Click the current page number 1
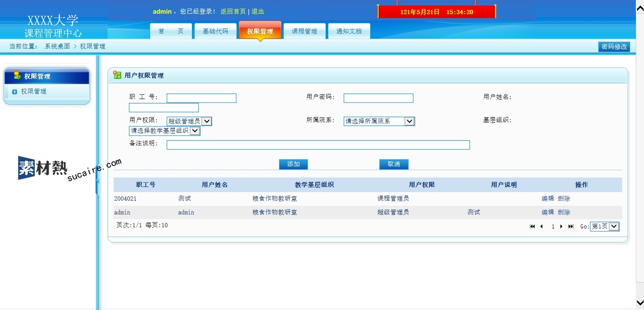Image resolution: width=644 pixels, height=310 pixels. pyautogui.click(x=553, y=226)
